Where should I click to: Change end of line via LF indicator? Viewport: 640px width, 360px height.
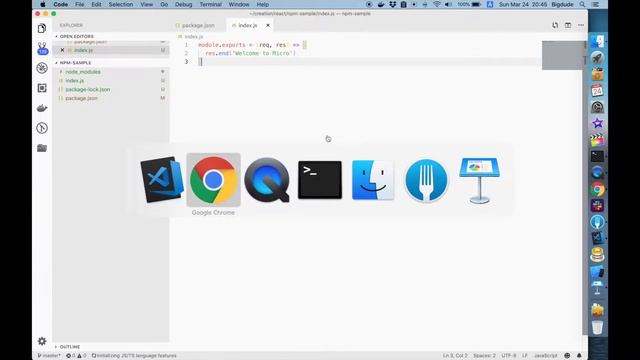coord(525,356)
